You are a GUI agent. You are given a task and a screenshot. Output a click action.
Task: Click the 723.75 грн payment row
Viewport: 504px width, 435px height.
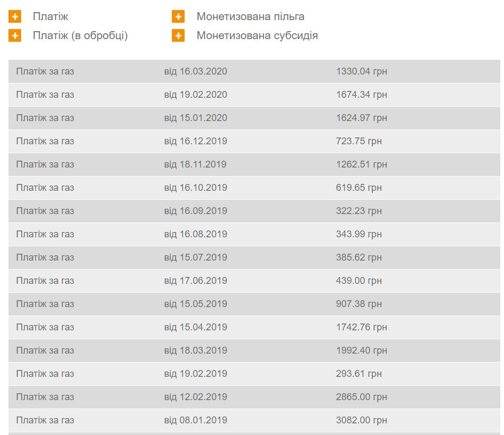click(254, 141)
